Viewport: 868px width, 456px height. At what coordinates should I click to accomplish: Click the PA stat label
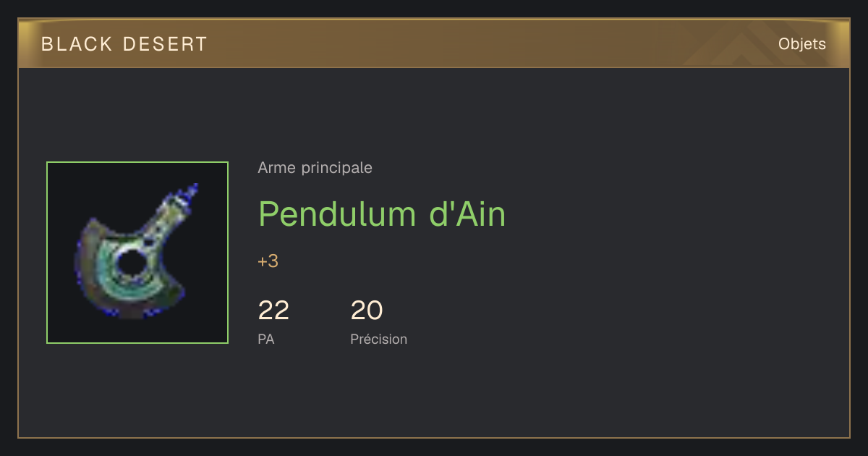coord(265,339)
